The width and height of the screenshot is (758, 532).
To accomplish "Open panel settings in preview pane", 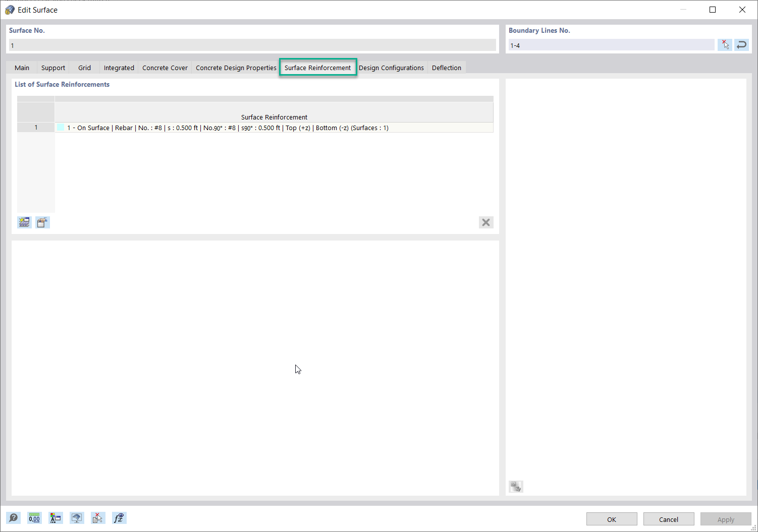I will click(516, 486).
